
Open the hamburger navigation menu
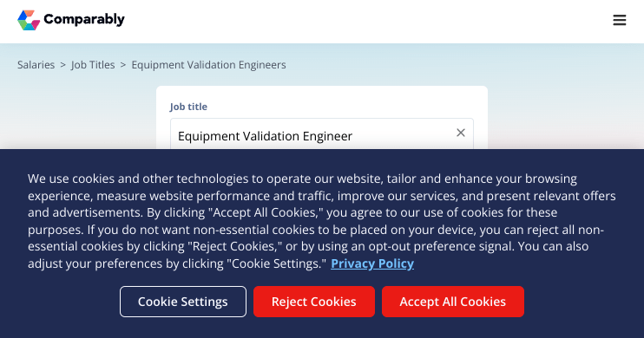pos(620,20)
